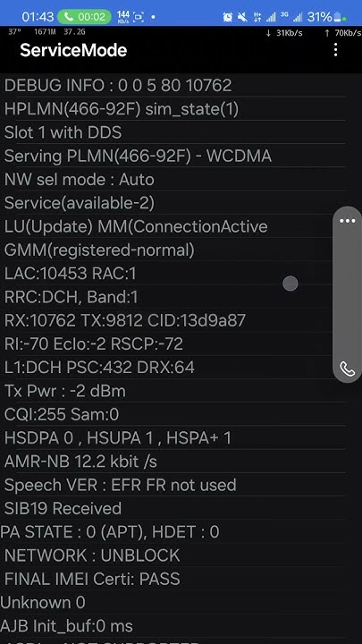Screen dimensions: 362x644
Task: Select the ServiceMode title
Action: point(73,50)
